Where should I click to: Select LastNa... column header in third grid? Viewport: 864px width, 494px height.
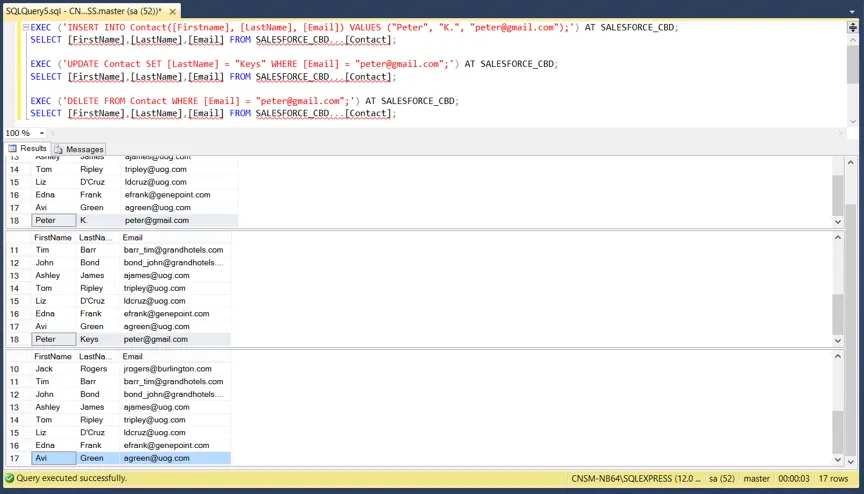click(96, 356)
